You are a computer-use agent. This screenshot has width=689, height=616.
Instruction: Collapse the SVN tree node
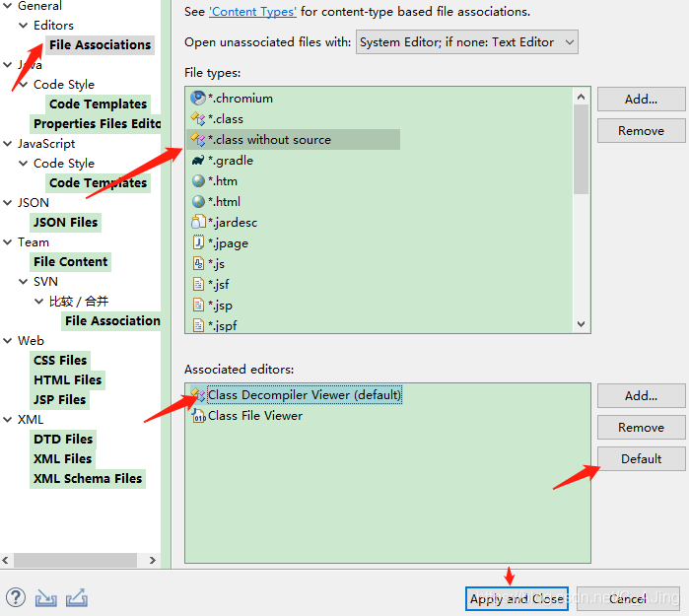coord(24,281)
